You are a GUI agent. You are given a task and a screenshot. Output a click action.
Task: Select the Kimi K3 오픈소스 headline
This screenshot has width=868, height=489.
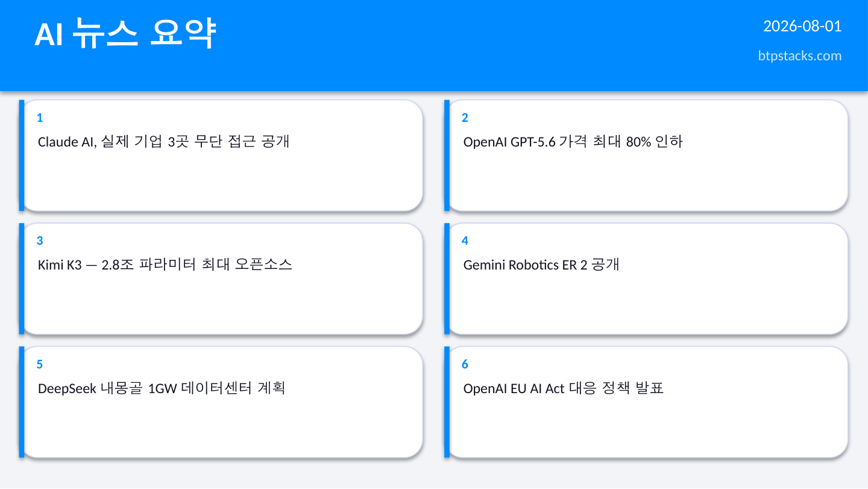coord(165,264)
